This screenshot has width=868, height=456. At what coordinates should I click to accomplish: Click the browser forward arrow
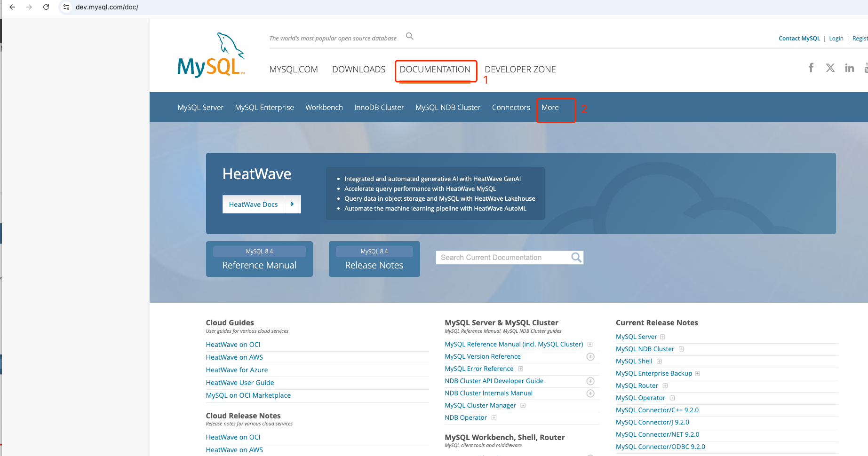pyautogui.click(x=29, y=7)
